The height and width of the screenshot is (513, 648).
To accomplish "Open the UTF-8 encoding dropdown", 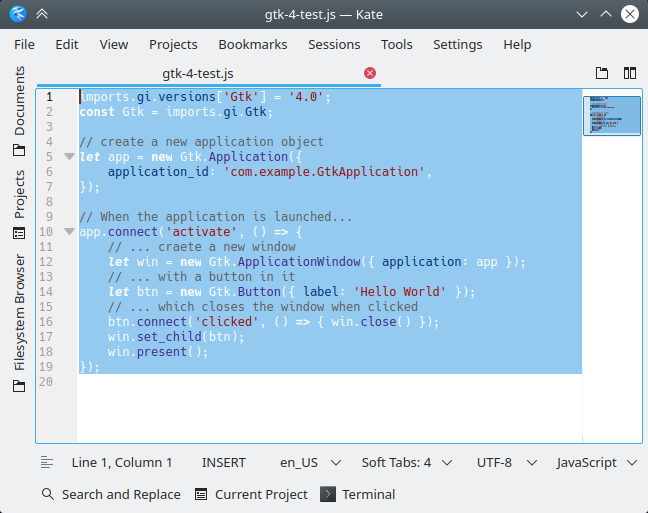I will pos(507,463).
